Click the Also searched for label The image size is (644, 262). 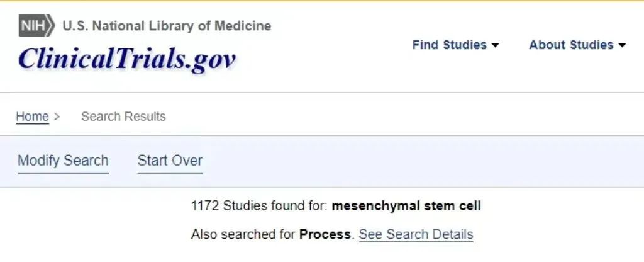point(243,234)
